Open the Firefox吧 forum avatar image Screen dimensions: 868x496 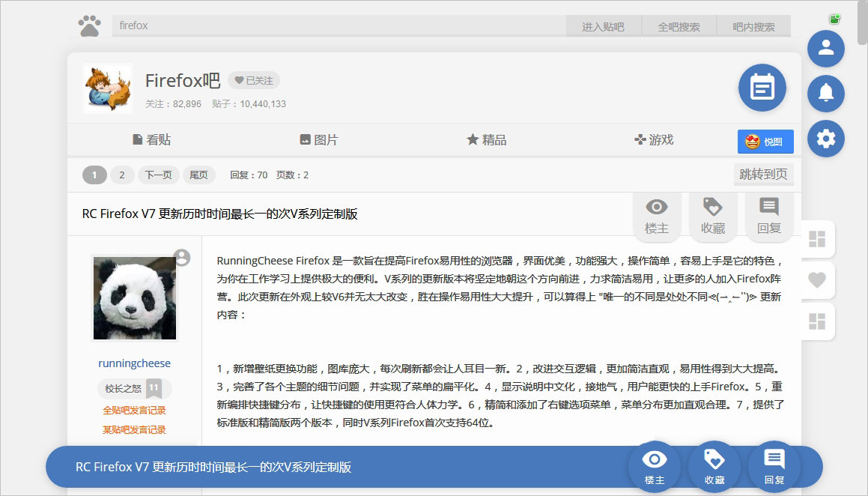tap(108, 88)
